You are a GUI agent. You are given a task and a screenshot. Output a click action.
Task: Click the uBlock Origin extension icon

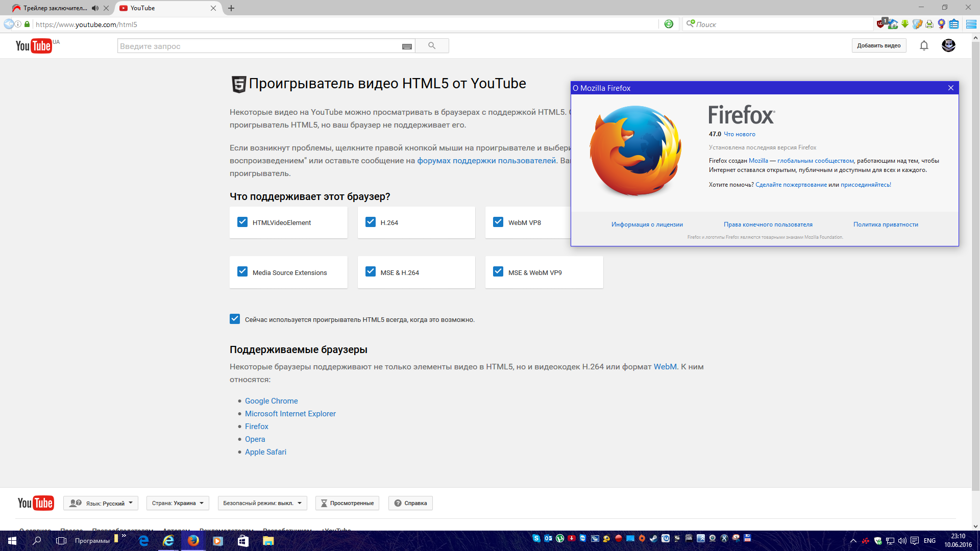880,24
